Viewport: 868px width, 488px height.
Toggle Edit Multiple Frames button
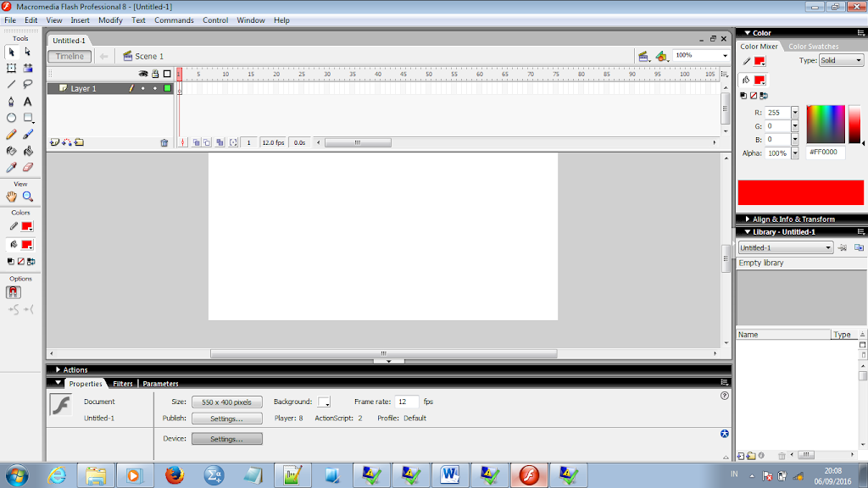220,142
